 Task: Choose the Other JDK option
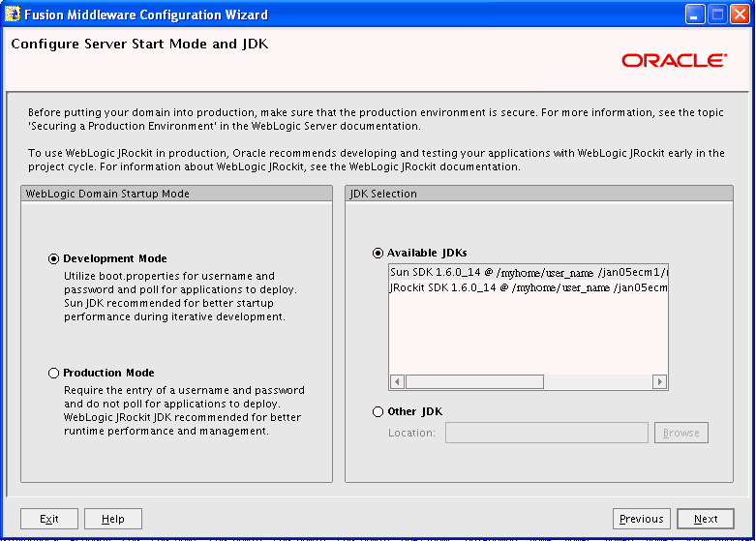pyautogui.click(x=378, y=411)
